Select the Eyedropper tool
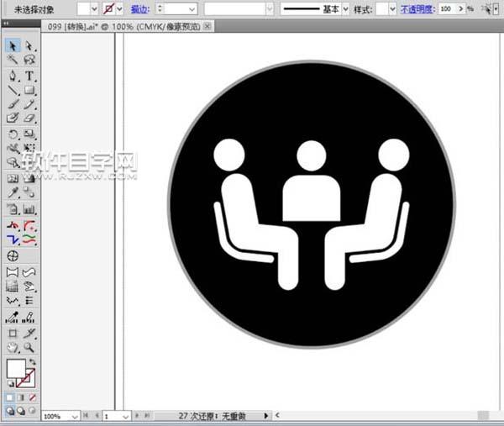 tap(13, 192)
